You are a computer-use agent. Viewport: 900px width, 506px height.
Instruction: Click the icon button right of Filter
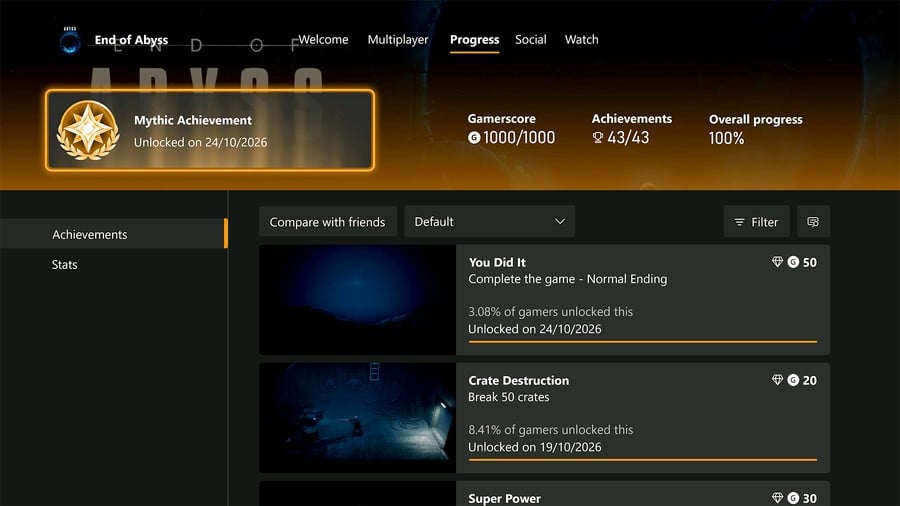tap(813, 221)
